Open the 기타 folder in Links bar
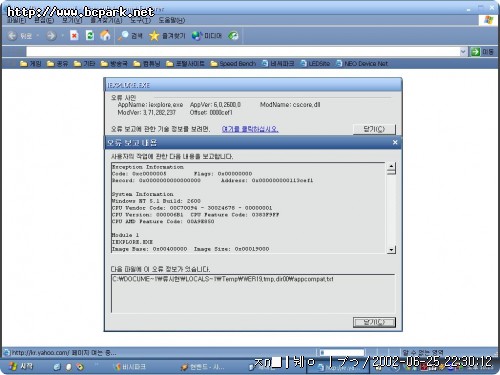The height and width of the screenshot is (375, 500). click(x=84, y=63)
